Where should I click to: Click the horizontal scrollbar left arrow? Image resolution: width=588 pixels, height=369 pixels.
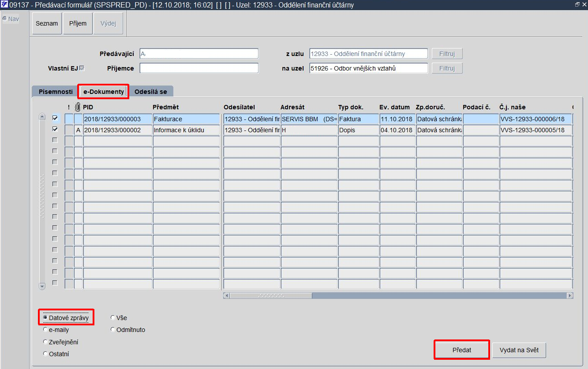227,295
